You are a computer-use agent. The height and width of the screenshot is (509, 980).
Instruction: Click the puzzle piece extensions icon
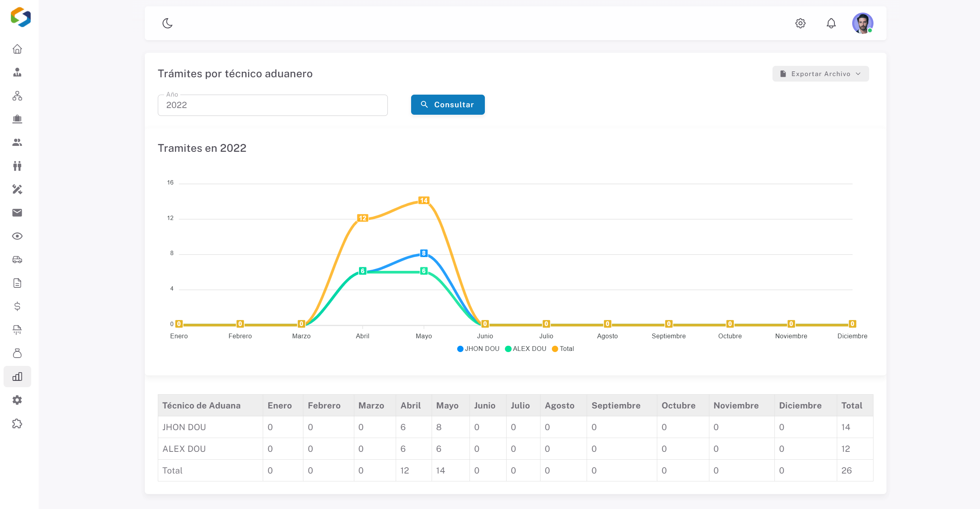(17, 424)
